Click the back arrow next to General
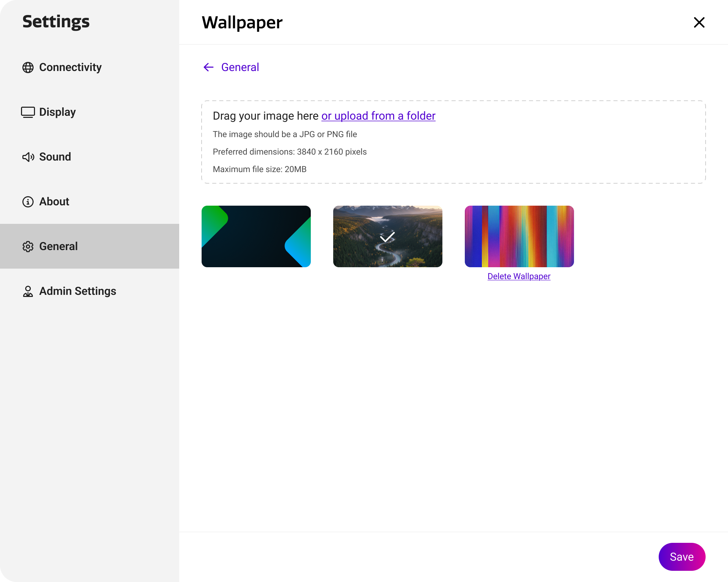The width and height of the screenshot is (728, 582). 209,67
